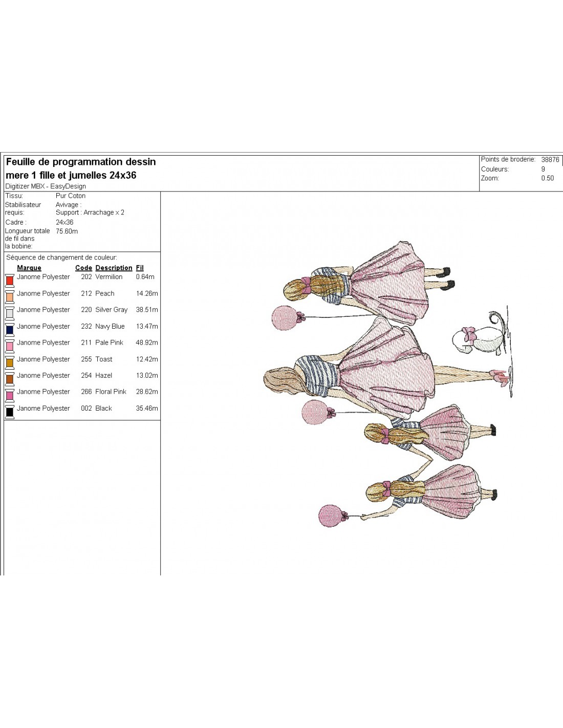This screenshot has width=563, height=728.
Task: Click the Points de broderie value 38876
Action: click(550, 160)
